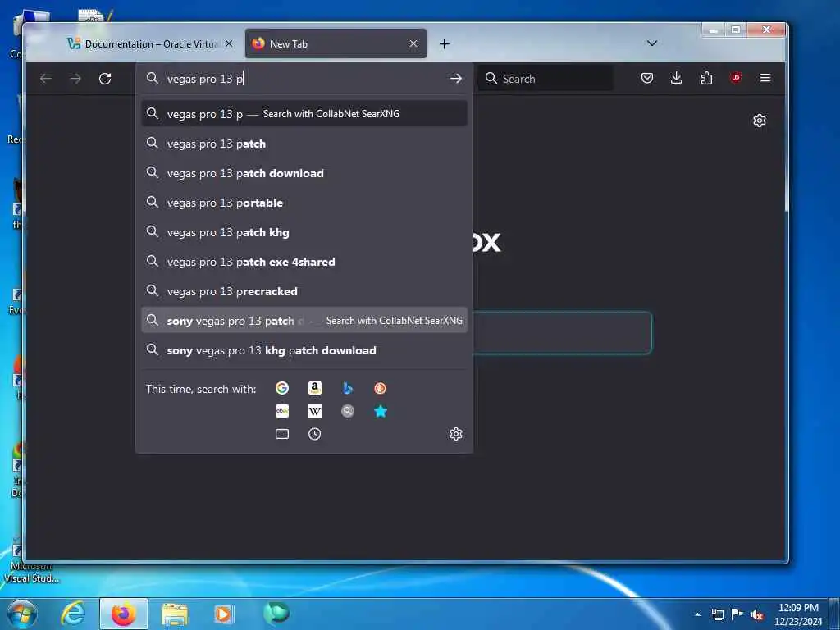Open the Downloads panel

click(x=677, y=78)
